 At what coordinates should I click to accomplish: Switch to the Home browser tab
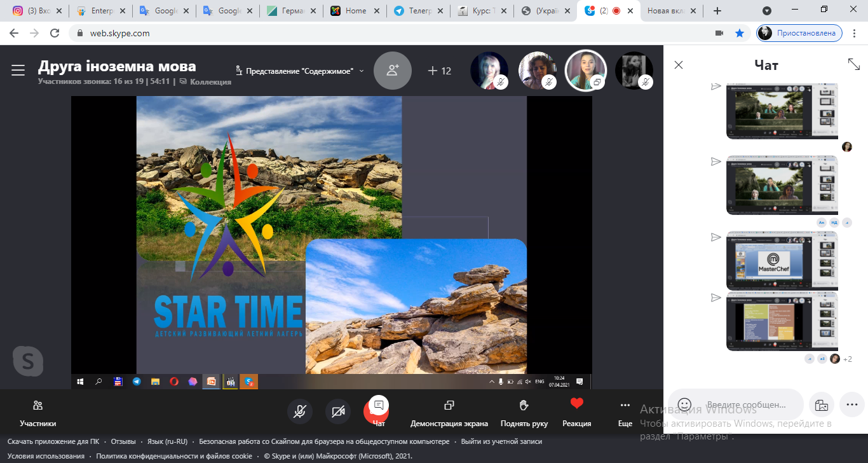tap(353, 11)
